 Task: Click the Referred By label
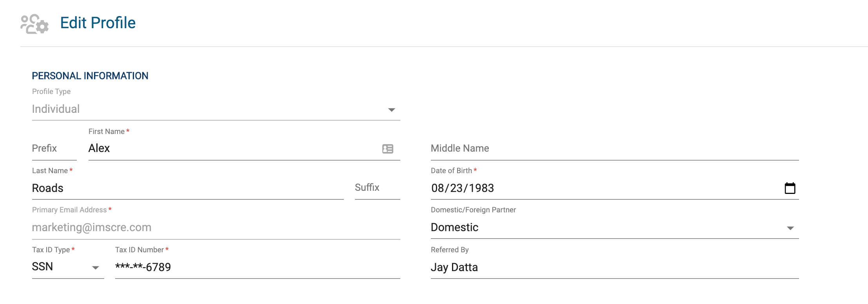tap(450, 250)
